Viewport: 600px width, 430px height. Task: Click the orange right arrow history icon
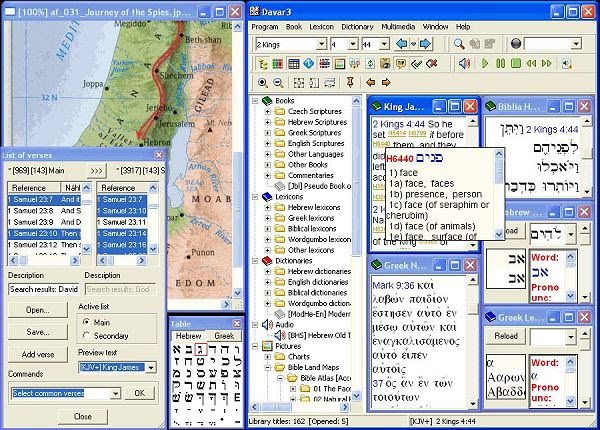[386, 82]
